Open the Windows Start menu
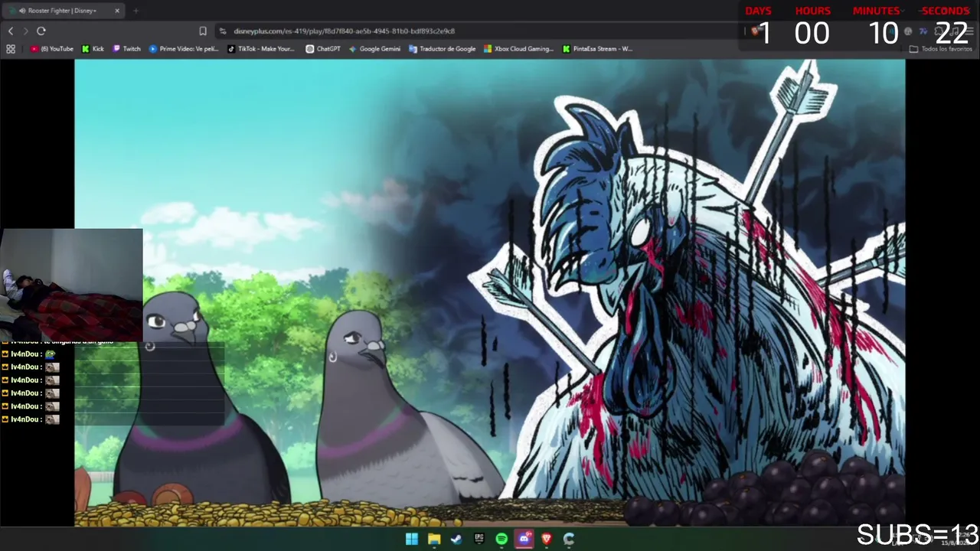Viewport: 980px width, 551px height. [x=412, y=539]
